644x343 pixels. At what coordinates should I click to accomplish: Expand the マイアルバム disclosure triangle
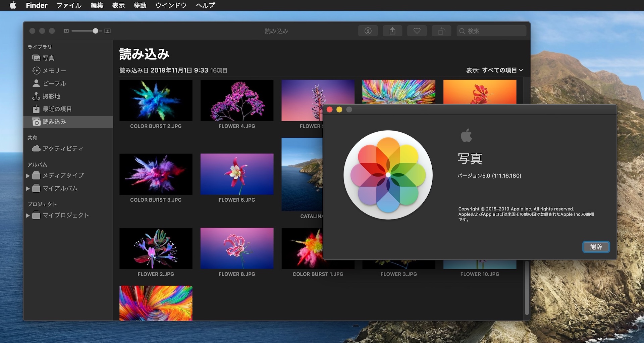[x=28, y=189]
